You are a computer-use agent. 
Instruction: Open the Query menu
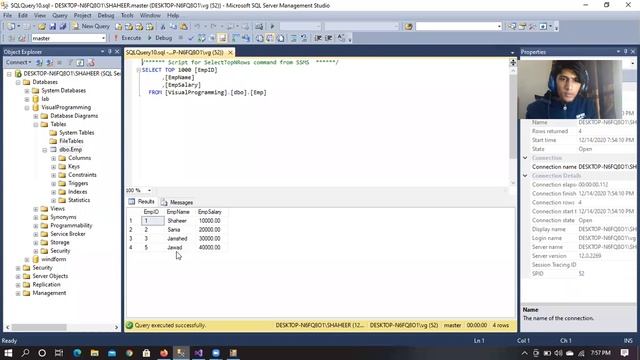(x=60, y=15)
